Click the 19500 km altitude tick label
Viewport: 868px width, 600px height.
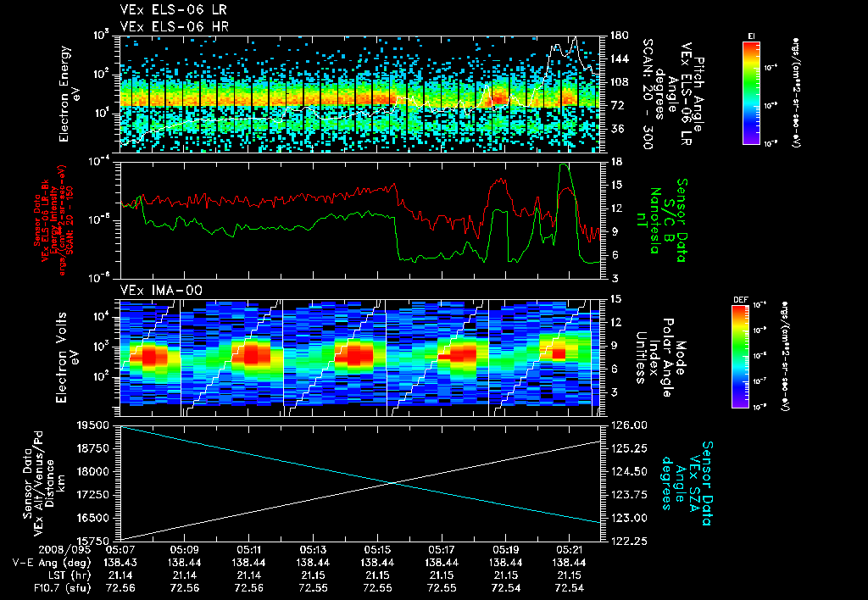coord(93,425)
